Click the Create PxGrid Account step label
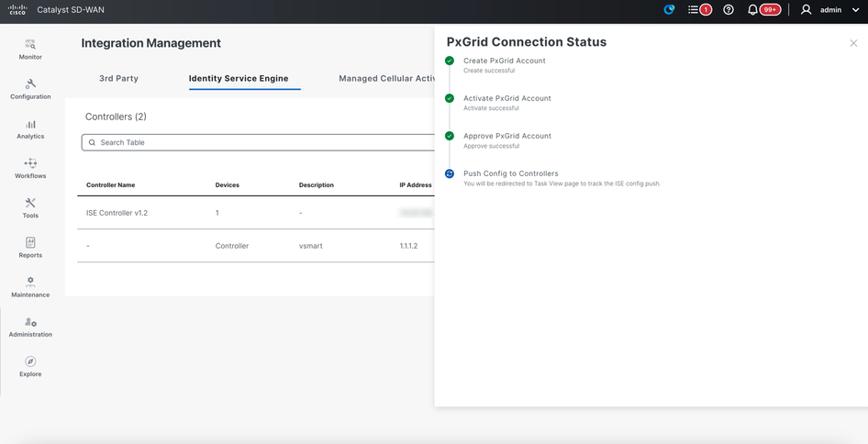 point(505,61)
